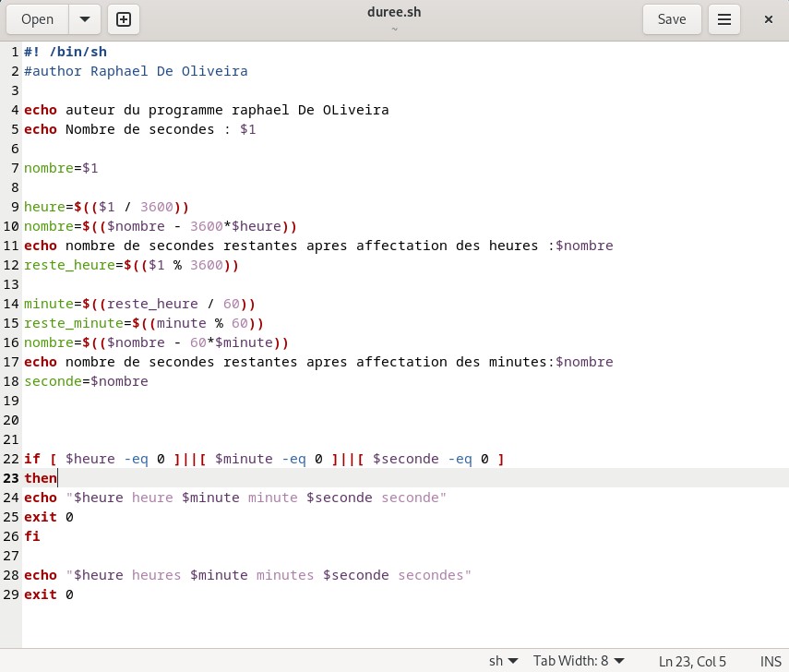Screen dimensions: 789x672
Task: Click the 'fi' keyword on line 26
Action: (32, 536)
